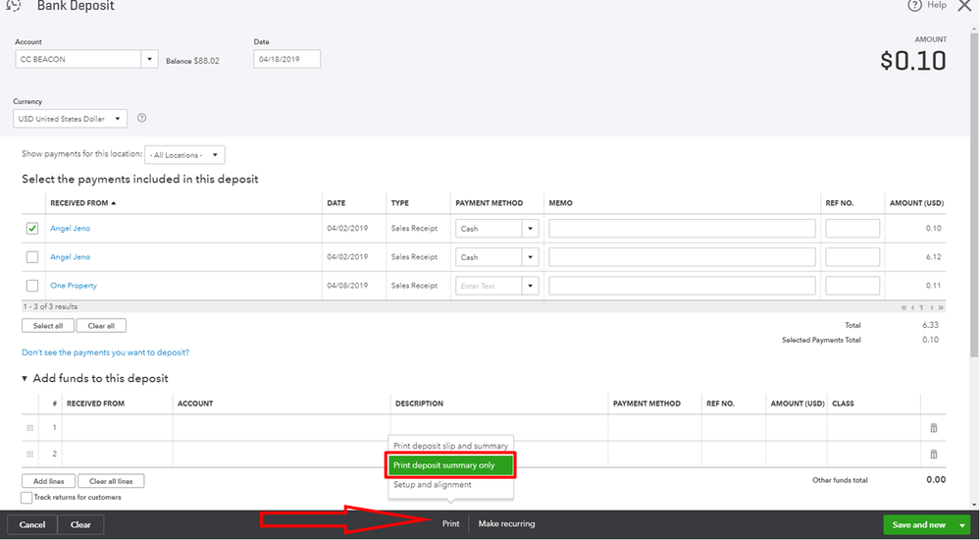This screenshot has width=980, height=540.
Task: Open the Account CC BEACON dropdown
Action: (149, 60)
